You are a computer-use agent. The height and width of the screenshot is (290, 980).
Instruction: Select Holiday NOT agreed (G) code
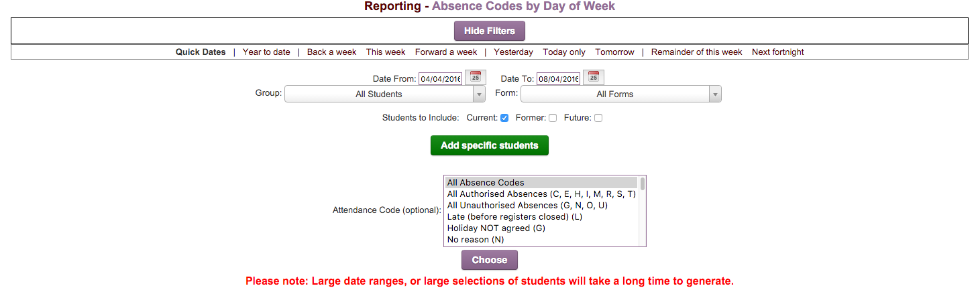tap(496, 228)
